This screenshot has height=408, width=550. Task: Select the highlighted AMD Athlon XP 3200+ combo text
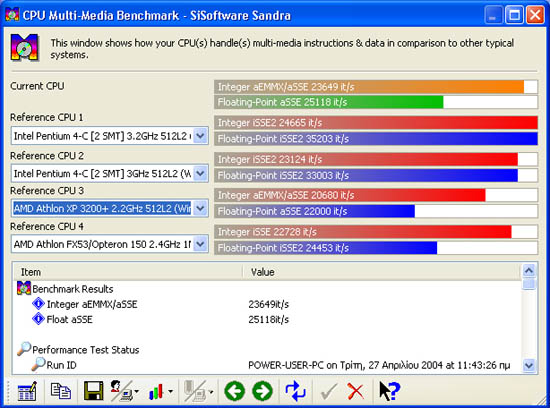tap(102, 209)
